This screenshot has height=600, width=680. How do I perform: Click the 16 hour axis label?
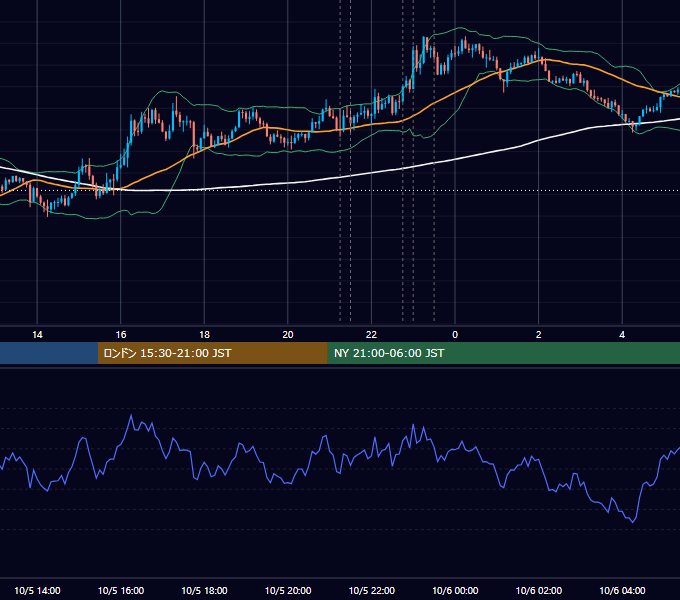[121, 335]
